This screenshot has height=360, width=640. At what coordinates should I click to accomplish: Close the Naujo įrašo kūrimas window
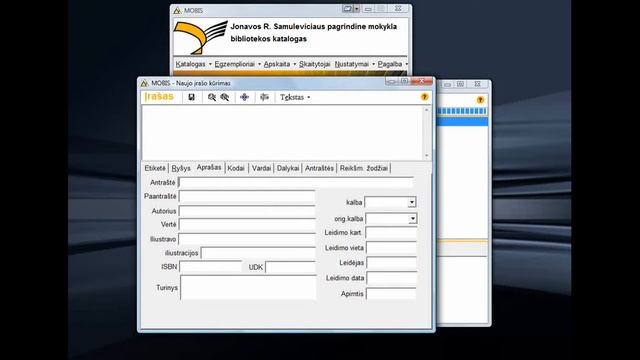pos(422,81)
